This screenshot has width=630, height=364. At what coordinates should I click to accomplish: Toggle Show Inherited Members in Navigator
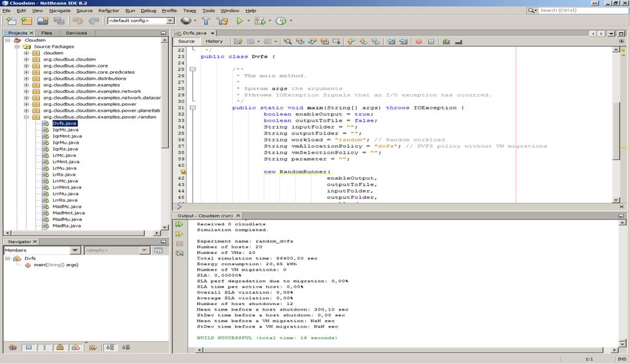tap(12, 347)
